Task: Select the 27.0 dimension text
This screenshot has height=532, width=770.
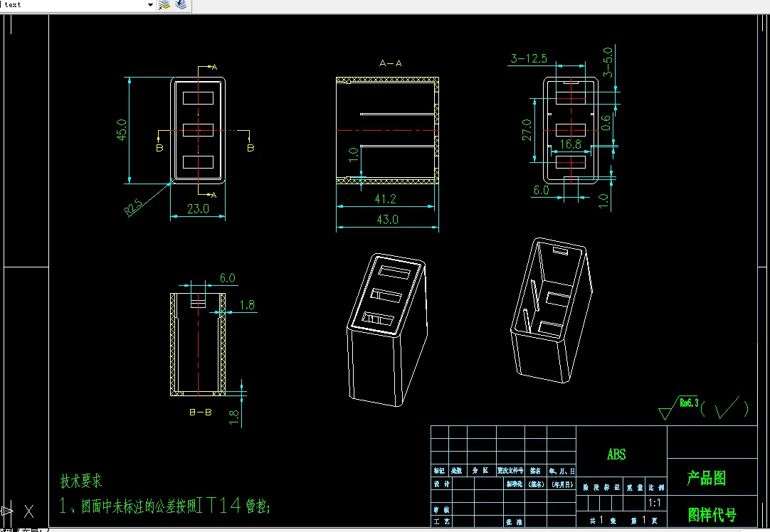Action: tap(527, 130)
